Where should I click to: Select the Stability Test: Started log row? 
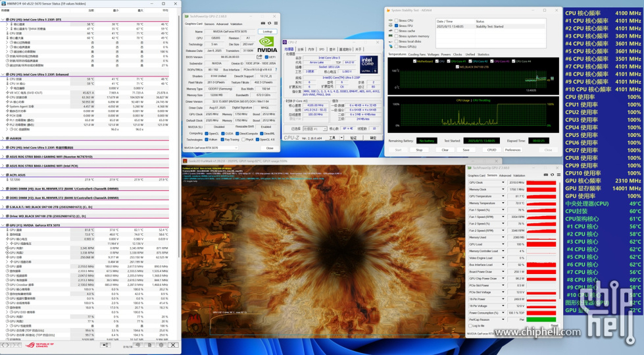click(491, 26)
